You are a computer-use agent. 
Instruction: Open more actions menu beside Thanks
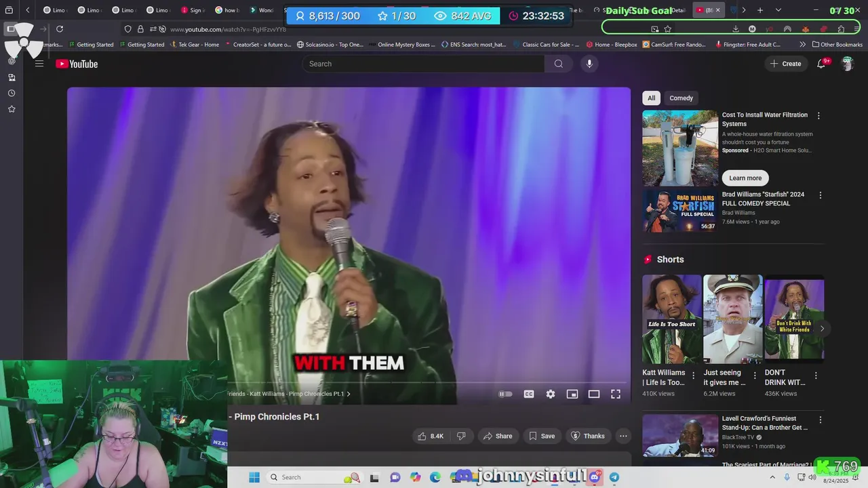(x=623, y=436)
